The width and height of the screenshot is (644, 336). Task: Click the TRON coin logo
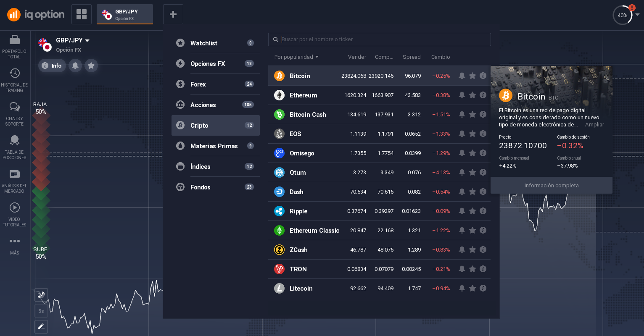coord(280,269)
